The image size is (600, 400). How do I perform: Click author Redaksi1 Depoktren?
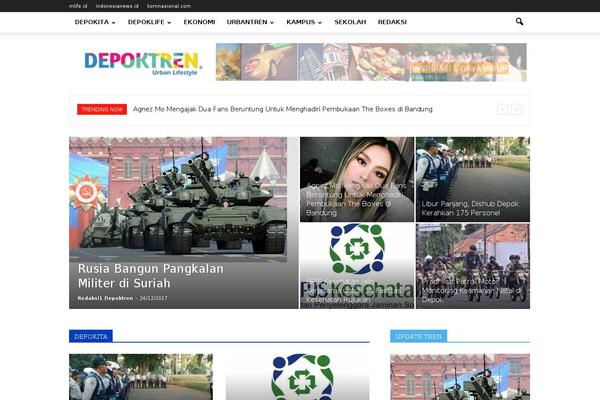105,298
